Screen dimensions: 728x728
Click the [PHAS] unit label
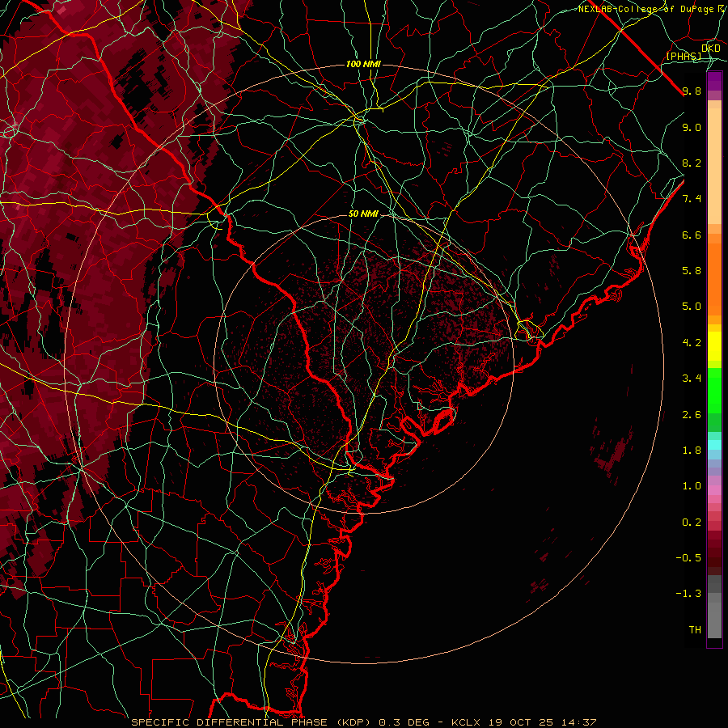tap(684, 56)
